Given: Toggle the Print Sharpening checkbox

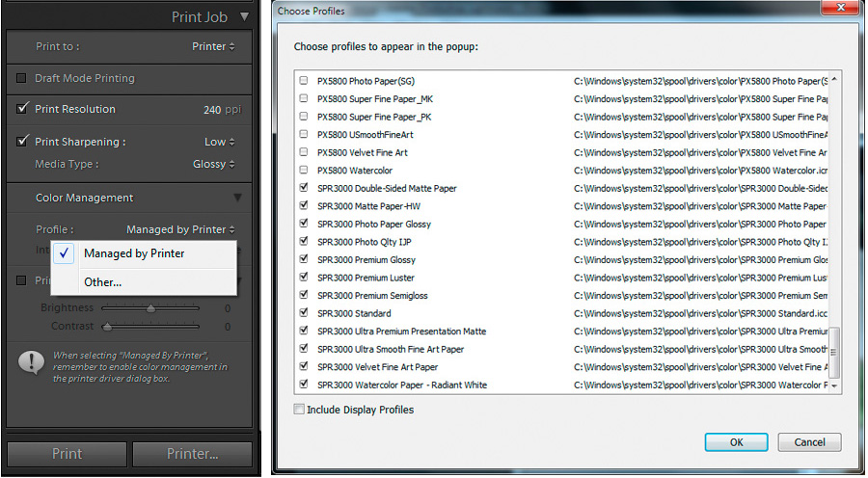Looking at the screenshot, I should (x=22, y=141).
